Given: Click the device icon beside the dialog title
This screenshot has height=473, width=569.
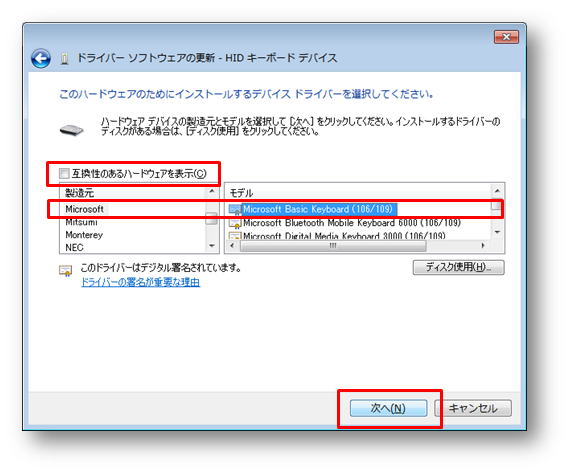Looking at the screenshot, I should click(64, 58).
